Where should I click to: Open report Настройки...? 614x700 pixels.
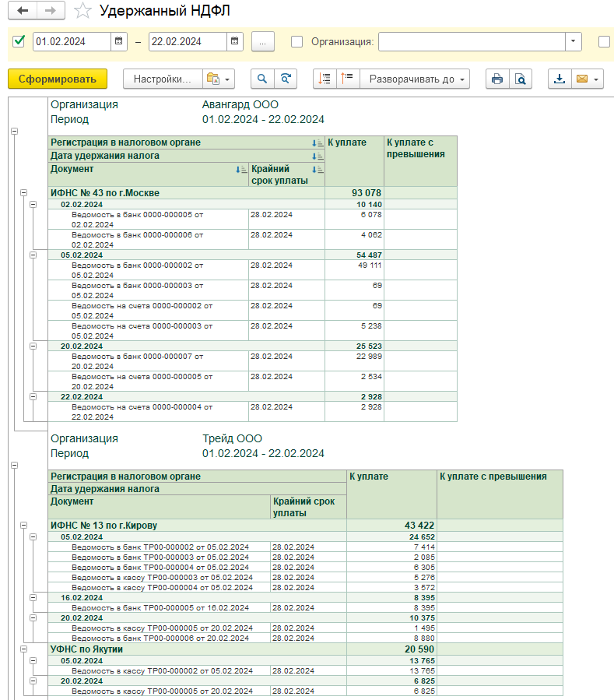pyautogui.click(x=163, y=79)
